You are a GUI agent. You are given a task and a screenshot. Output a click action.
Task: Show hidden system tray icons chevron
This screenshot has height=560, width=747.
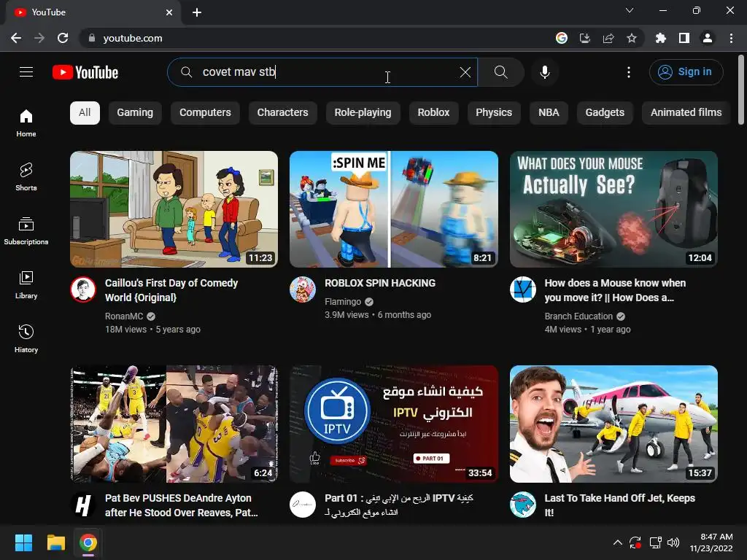(617, 542)
